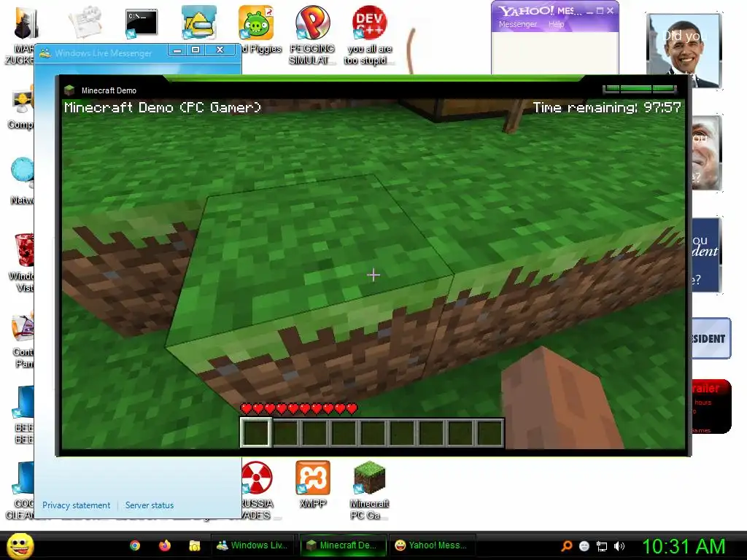Image resolution: width=747 pixels, height=560 pixels.
Task: Select the second hotbar slot
Action: (x=285, y=433)
